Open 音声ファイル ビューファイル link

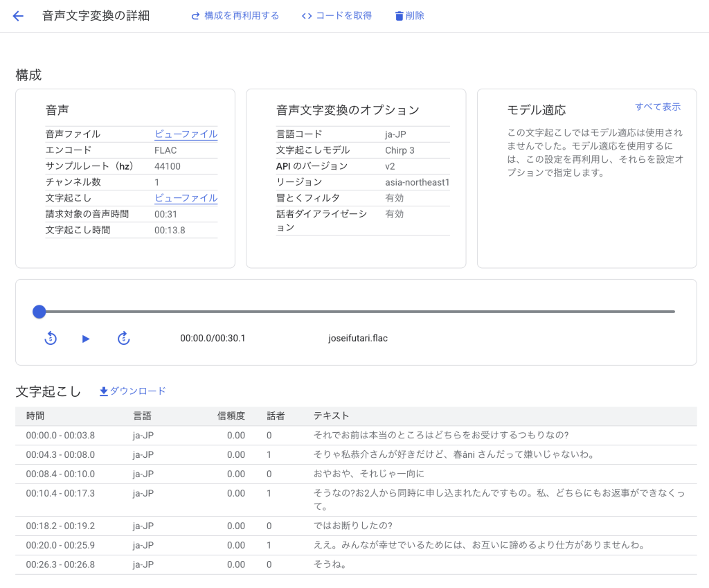pos(186,134)
